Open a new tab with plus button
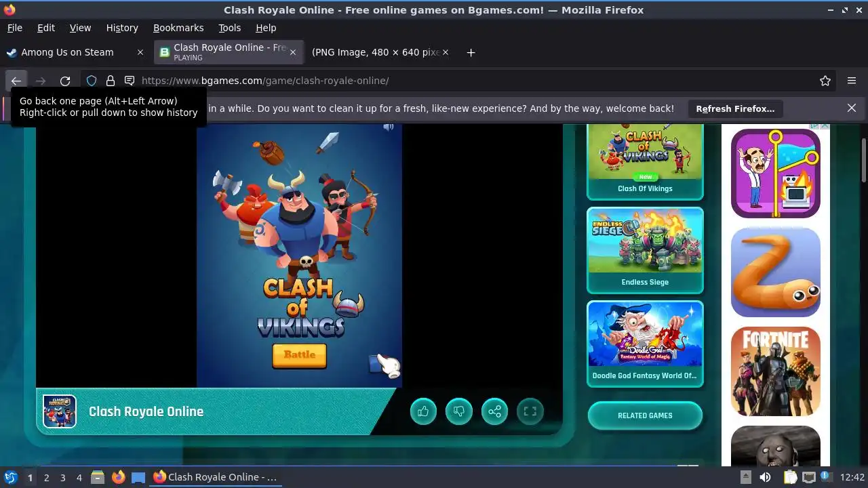Screen dimensions: 868x488 click(x=471, y=52)
